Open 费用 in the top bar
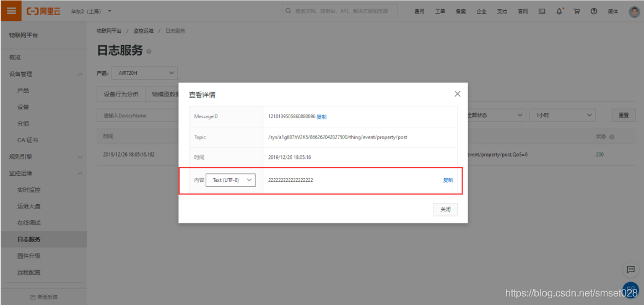 (419, 12)
